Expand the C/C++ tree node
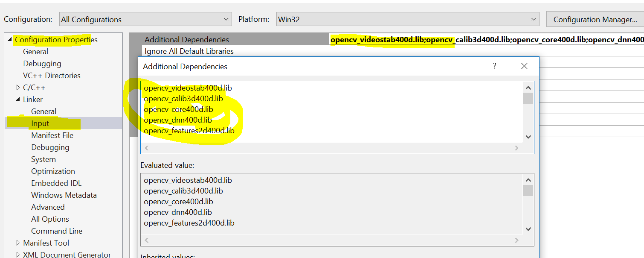Viewport: 644px width, 258px height. pyautogui.click(x=18, y=88)
